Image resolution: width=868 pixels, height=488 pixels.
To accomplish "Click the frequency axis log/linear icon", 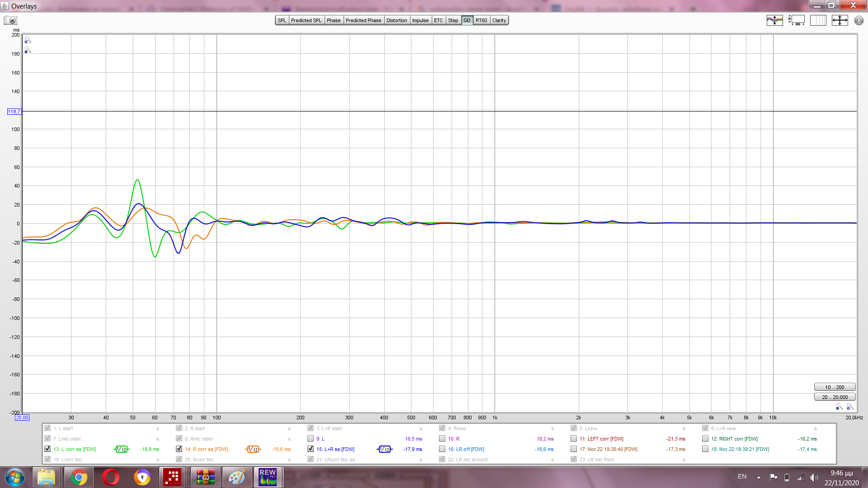I will [818, 20].
